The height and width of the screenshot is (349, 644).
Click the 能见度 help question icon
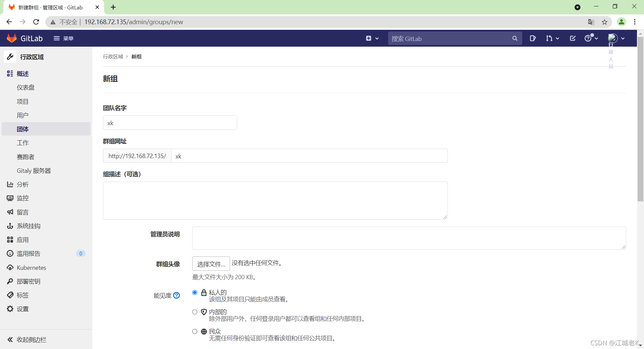(176, 295)
